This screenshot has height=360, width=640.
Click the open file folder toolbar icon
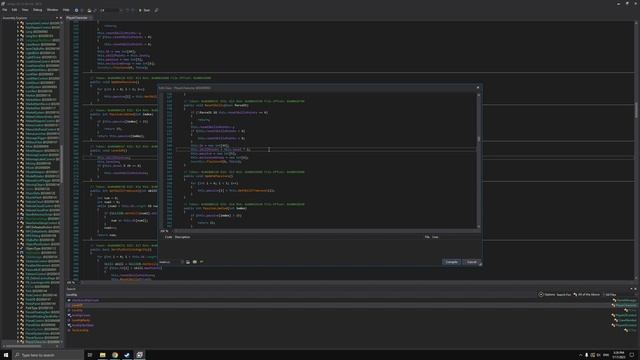(x=89, y=10)
